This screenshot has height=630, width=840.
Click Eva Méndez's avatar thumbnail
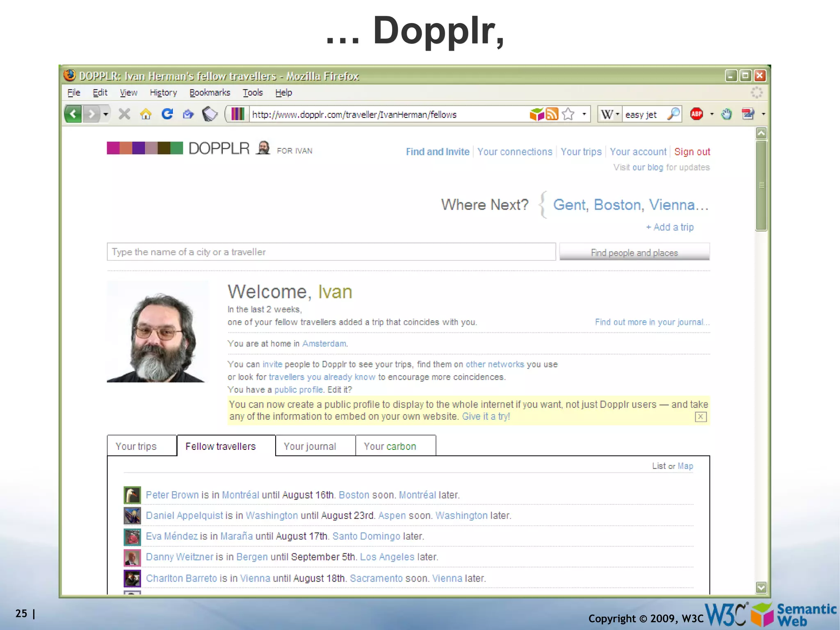tap(132, 536)
